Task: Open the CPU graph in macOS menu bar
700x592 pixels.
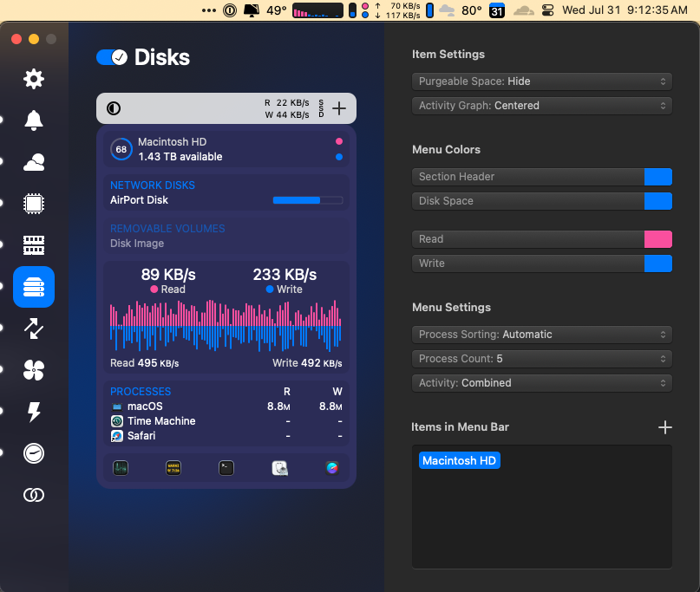Action: (317, 10)
